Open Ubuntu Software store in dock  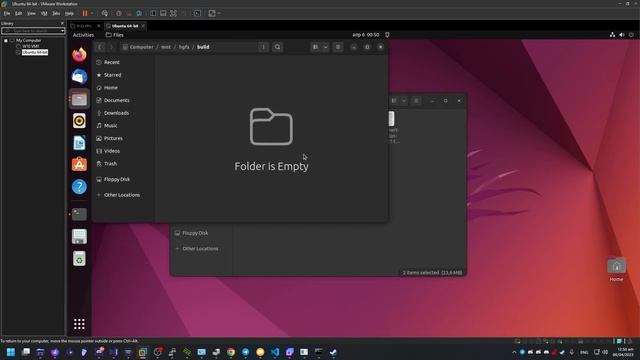pyautogui.click(x=79, y=164)
